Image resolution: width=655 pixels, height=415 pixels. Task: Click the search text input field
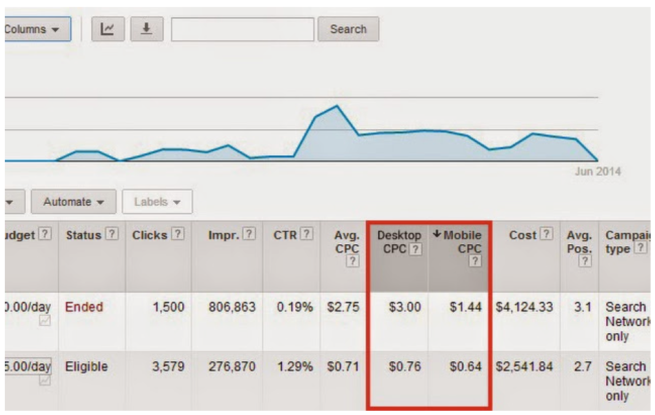click(240, 29)
